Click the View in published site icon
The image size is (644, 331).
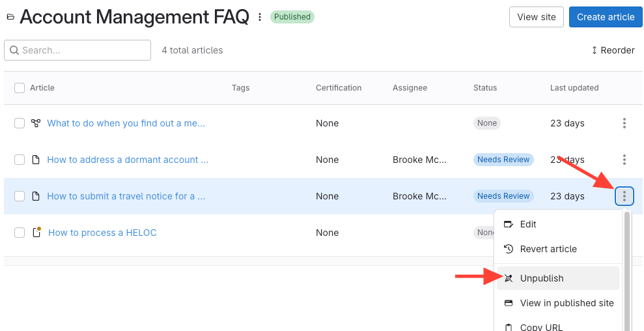[509, 303]
